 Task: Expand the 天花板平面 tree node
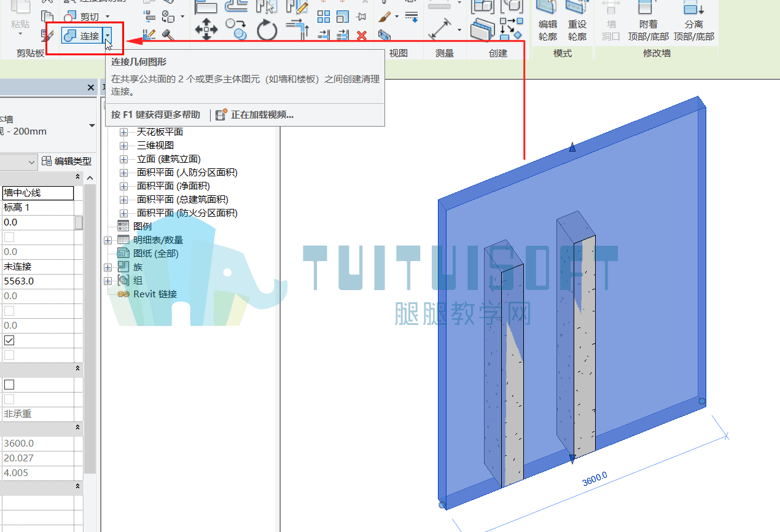tap(124, 132)
